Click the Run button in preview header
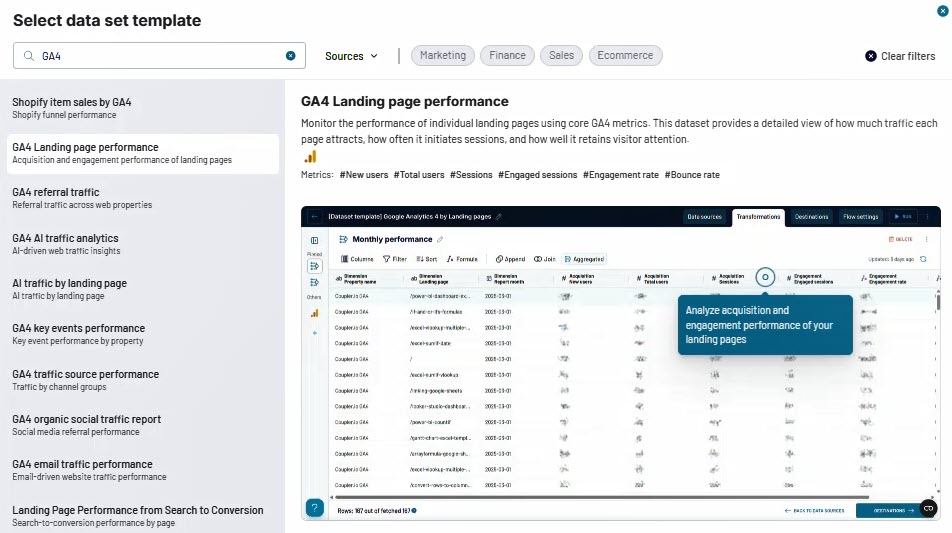952x533 pixels. point(902,217)
